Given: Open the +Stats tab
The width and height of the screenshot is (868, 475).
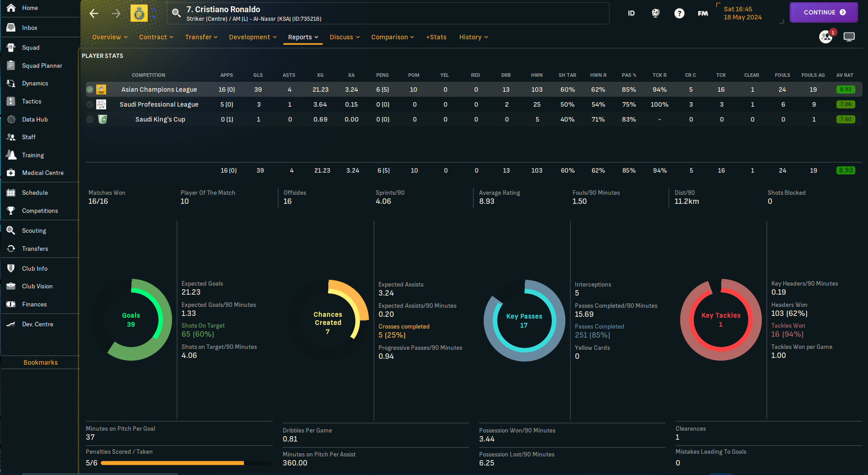Looking at the screenshot, I should [436, 37].
